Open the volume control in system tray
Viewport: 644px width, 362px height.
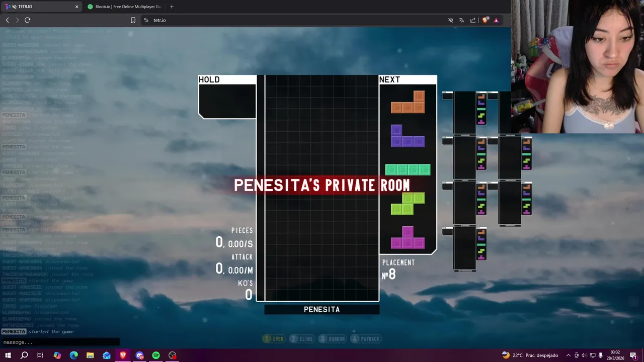coord(584,355)
